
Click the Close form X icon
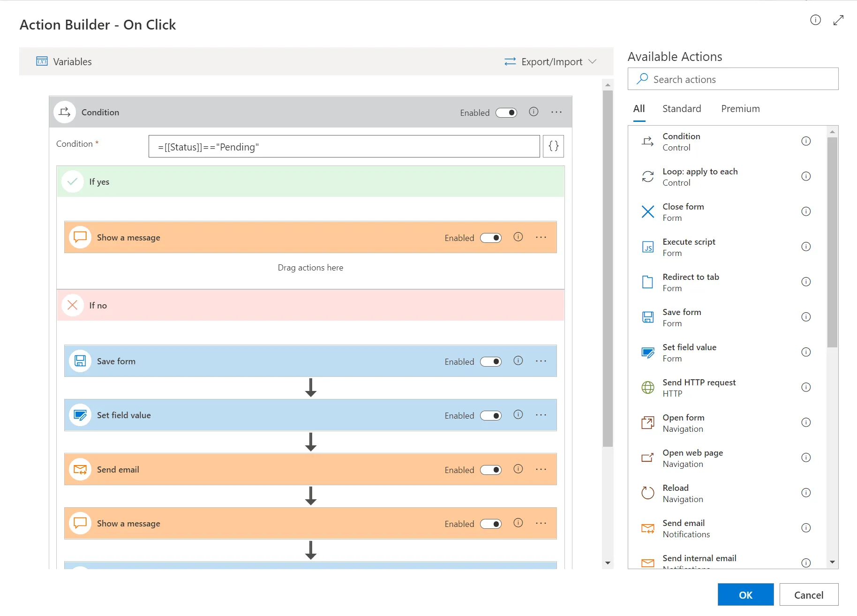(647, 212)
